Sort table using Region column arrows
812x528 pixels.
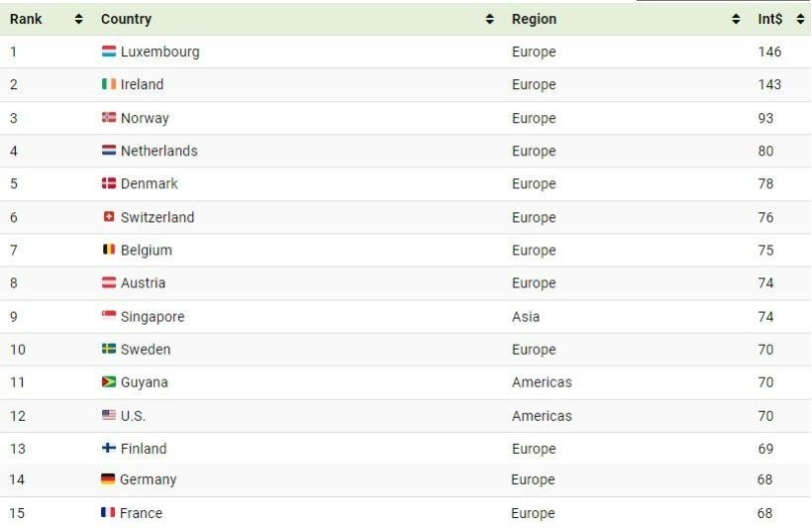[x=736, y=19]
